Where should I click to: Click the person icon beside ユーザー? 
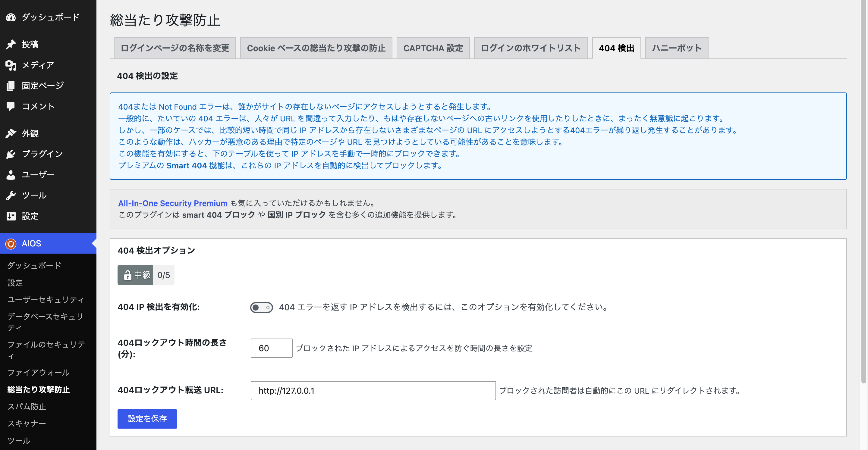click(11, 174)
